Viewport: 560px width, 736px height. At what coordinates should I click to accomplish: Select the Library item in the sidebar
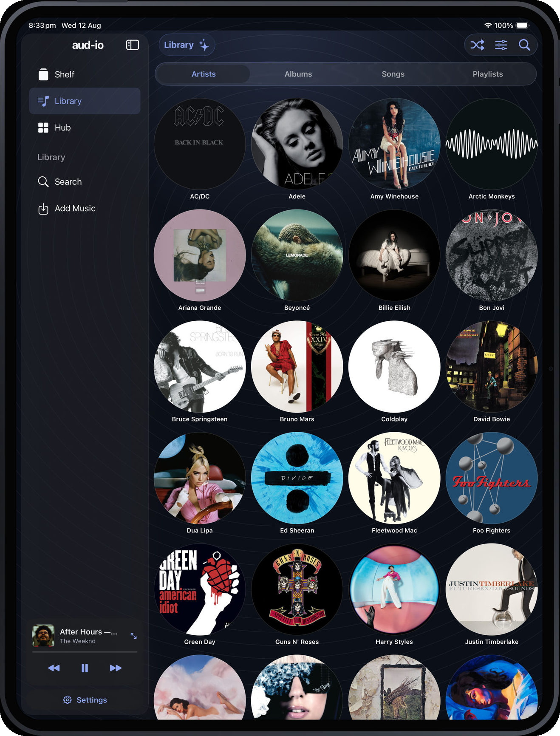point(85,101)
